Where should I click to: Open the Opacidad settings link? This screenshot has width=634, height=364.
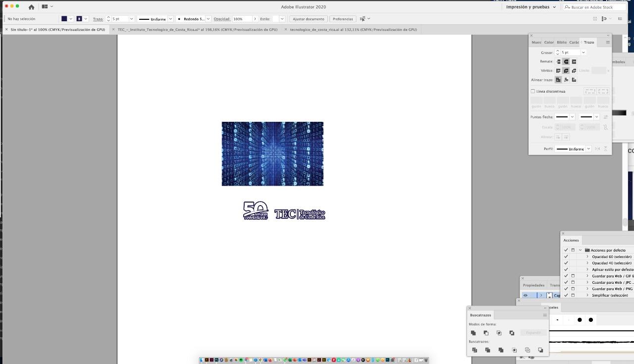pos(222,19)
